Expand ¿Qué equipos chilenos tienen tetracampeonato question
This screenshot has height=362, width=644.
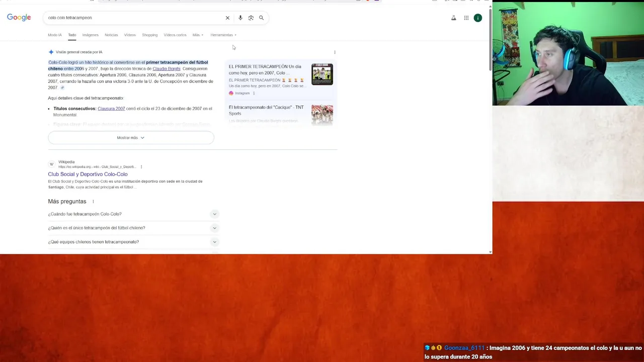133,242
